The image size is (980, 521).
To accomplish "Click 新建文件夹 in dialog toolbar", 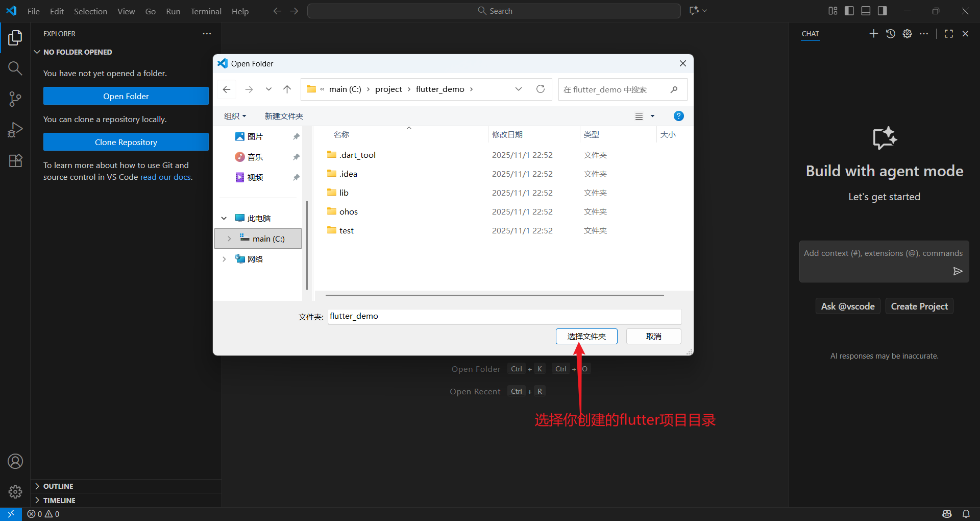I will 284,116.
